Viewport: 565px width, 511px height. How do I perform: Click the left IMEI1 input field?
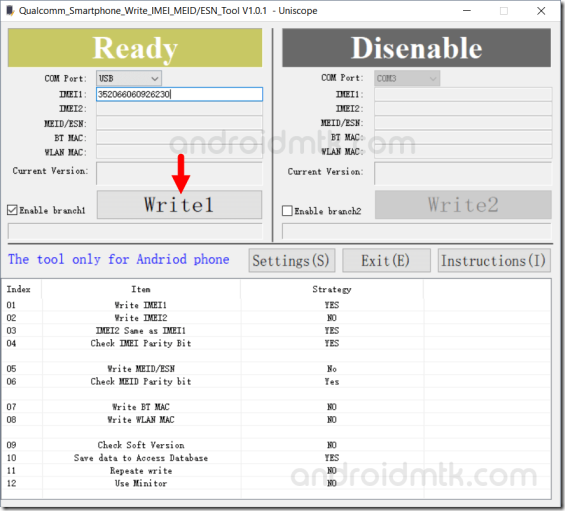[179, 94]
